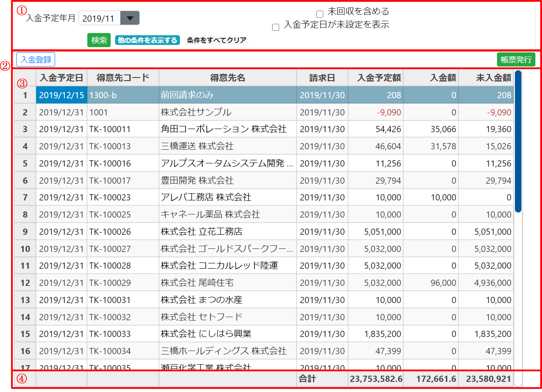Click the 得意先コード column header
Image resolution: width=542 pixels, height=392 pixels.
[x=123, y=78]
